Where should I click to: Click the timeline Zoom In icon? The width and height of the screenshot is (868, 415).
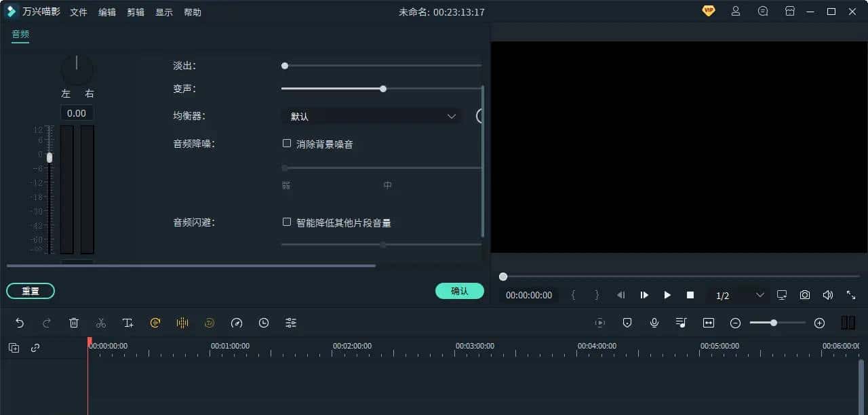click(819, 323)
